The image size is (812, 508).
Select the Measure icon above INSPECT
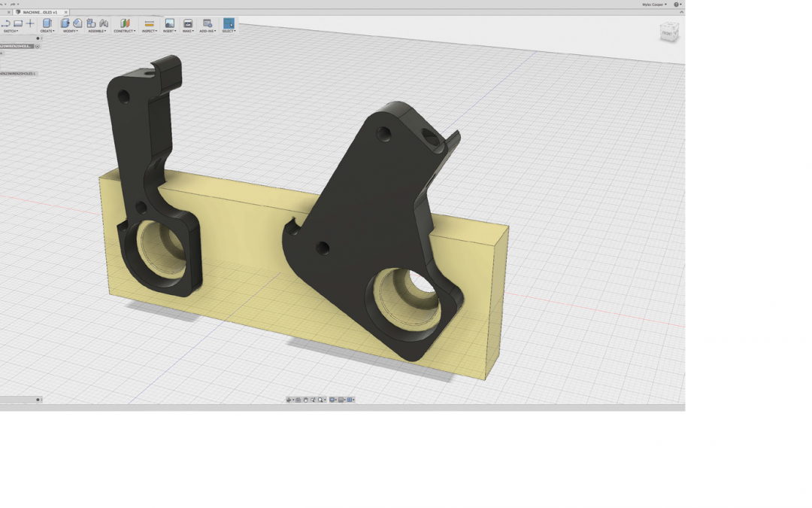(149, 23)
